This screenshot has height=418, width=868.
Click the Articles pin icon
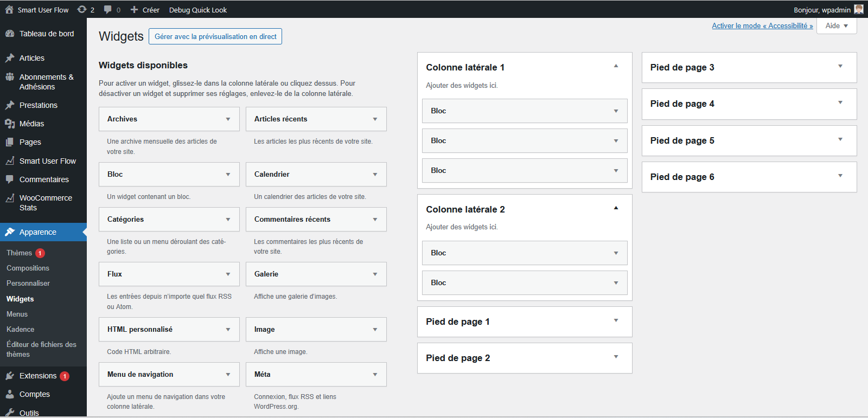[10, 58]
